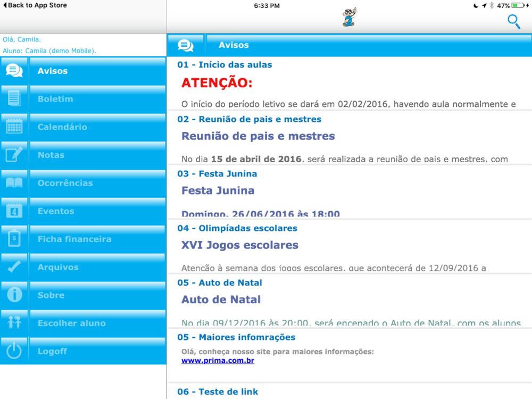Click the Notas pencil icon

(x=14, y=155)
